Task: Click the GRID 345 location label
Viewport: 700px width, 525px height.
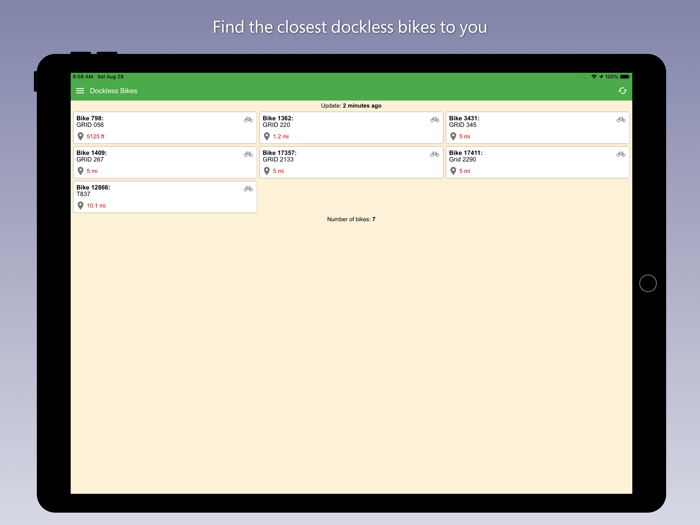Action: (x=462, y=125)
